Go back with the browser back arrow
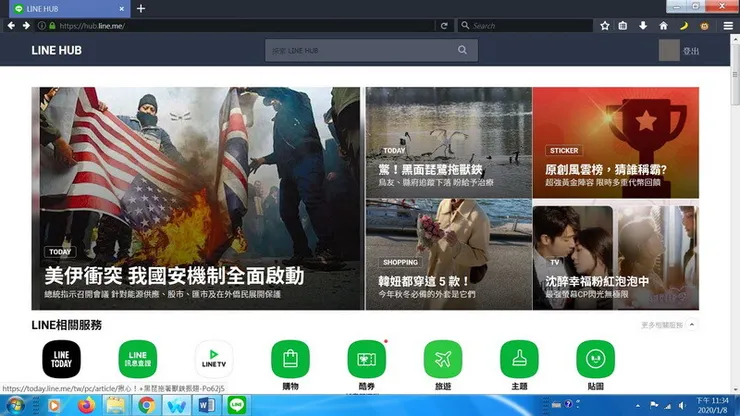This screenshot has height=416, width=740. pos(11,25)
